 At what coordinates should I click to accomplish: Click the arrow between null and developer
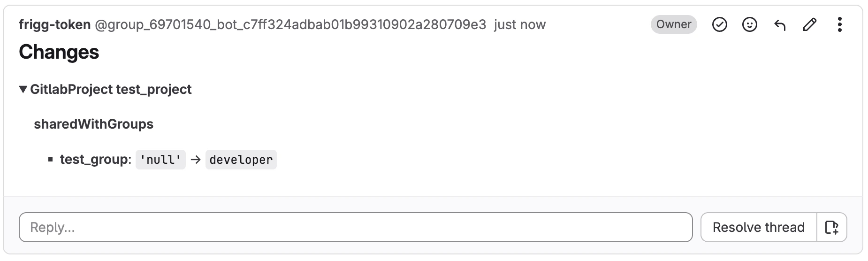[x=196, y=160]
